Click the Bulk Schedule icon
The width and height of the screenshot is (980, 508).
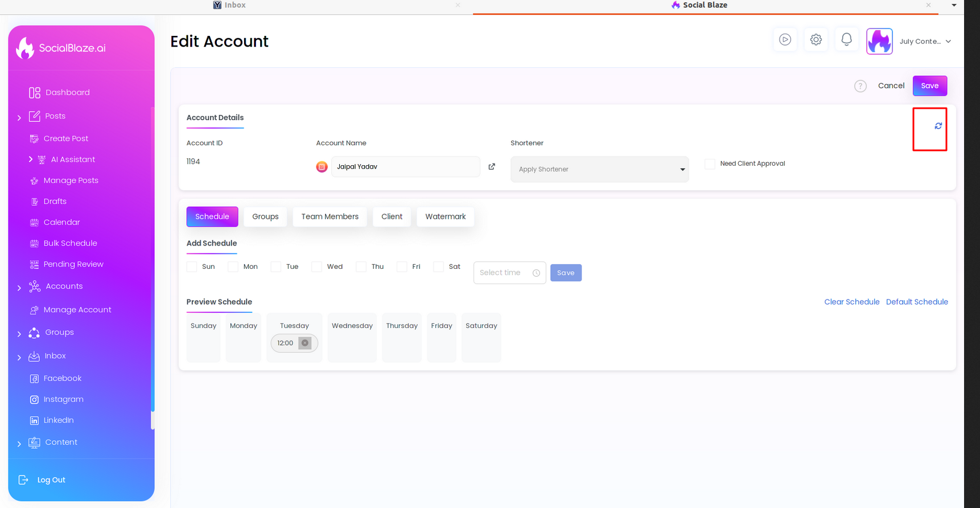pos(34,243)
